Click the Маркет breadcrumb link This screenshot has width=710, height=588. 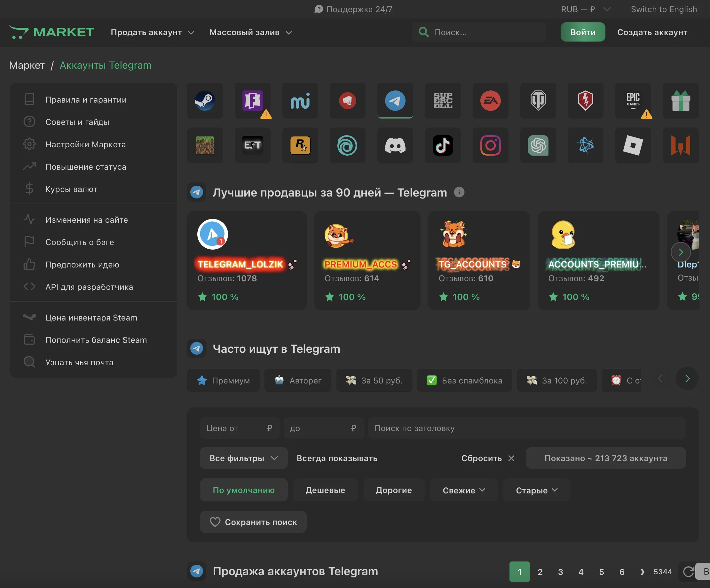[27, 65]
